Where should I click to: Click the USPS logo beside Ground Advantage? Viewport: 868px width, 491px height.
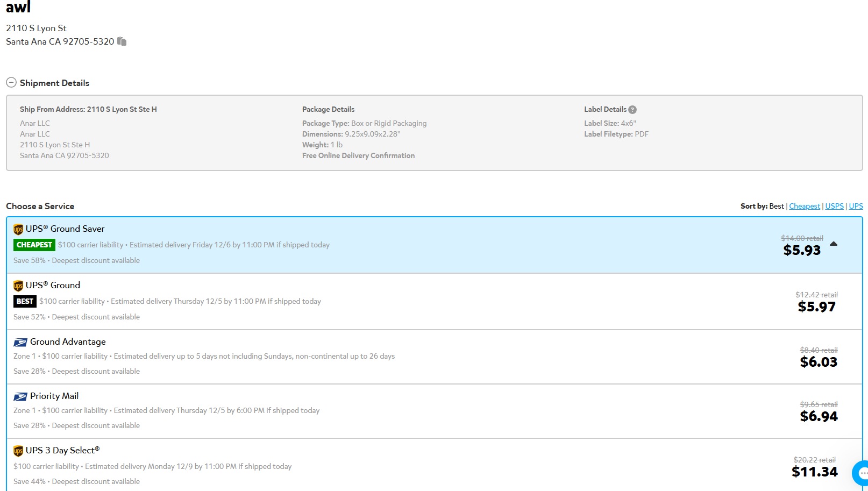point(20,343)
